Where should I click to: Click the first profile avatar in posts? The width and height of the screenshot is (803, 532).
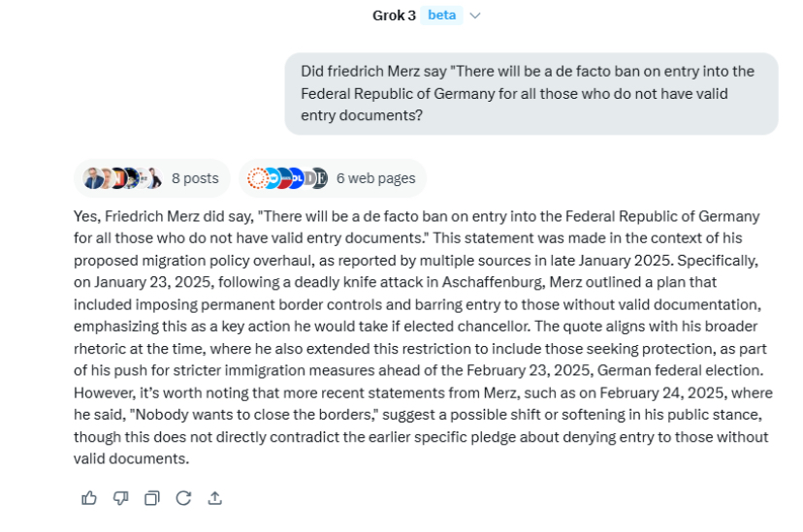point(93,178)
